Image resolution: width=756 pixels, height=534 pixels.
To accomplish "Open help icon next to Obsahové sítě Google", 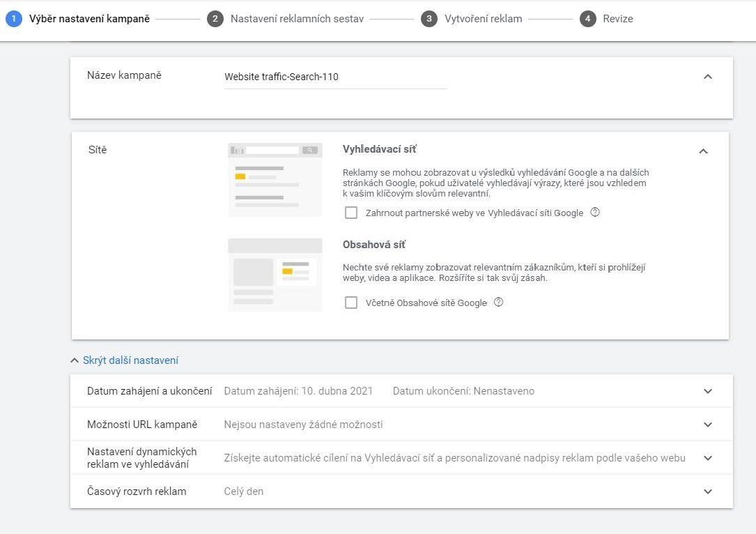I will [498, 302].
